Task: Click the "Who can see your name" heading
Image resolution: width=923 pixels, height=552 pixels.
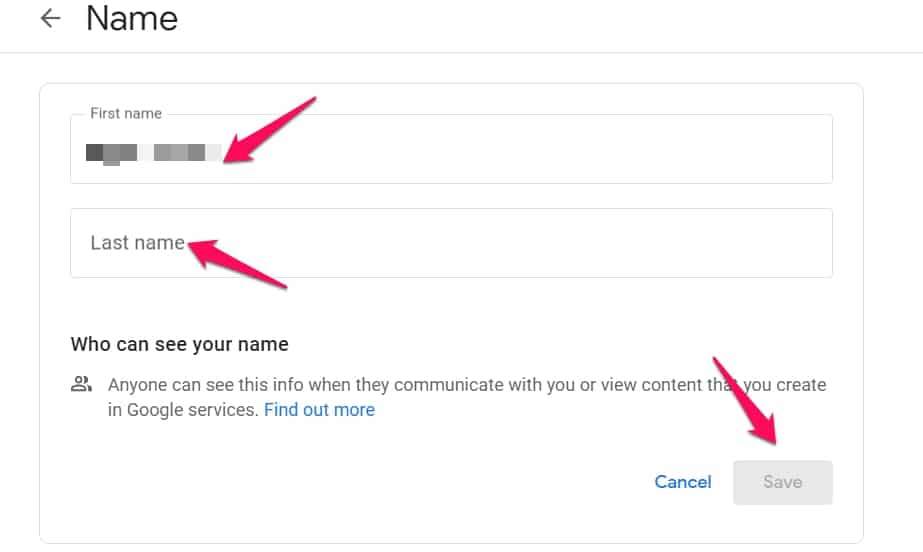Action: (x=180, y=344)
